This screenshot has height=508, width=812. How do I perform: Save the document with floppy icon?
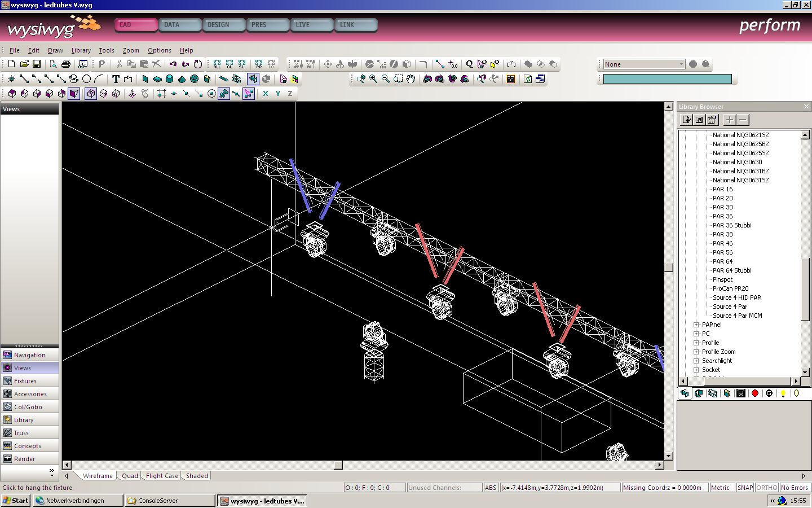[x=37, y=64]
